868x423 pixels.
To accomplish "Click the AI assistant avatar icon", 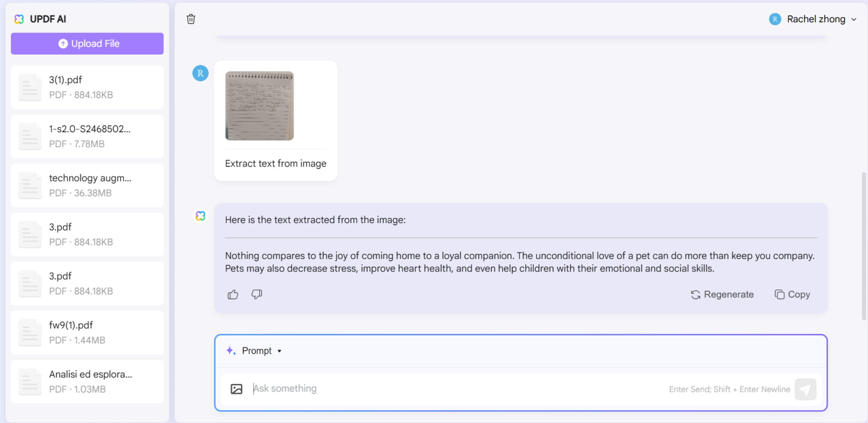I will (x=200, y=216).
